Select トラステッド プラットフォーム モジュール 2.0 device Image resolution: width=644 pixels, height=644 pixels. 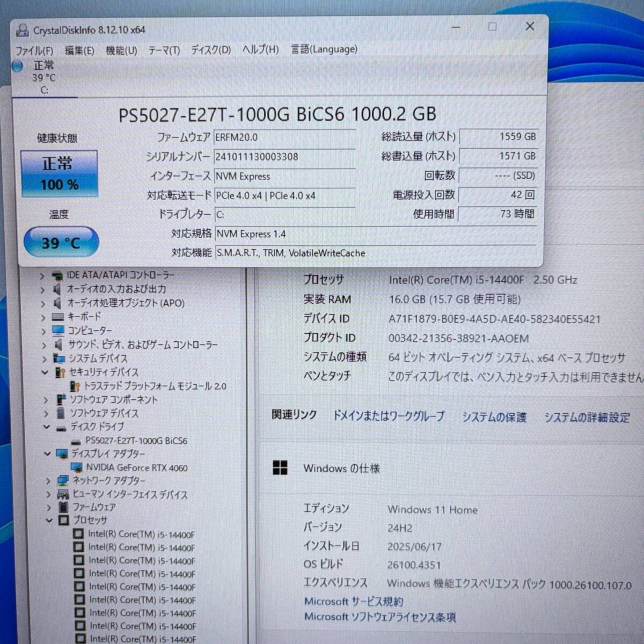[x=155, y=386]
